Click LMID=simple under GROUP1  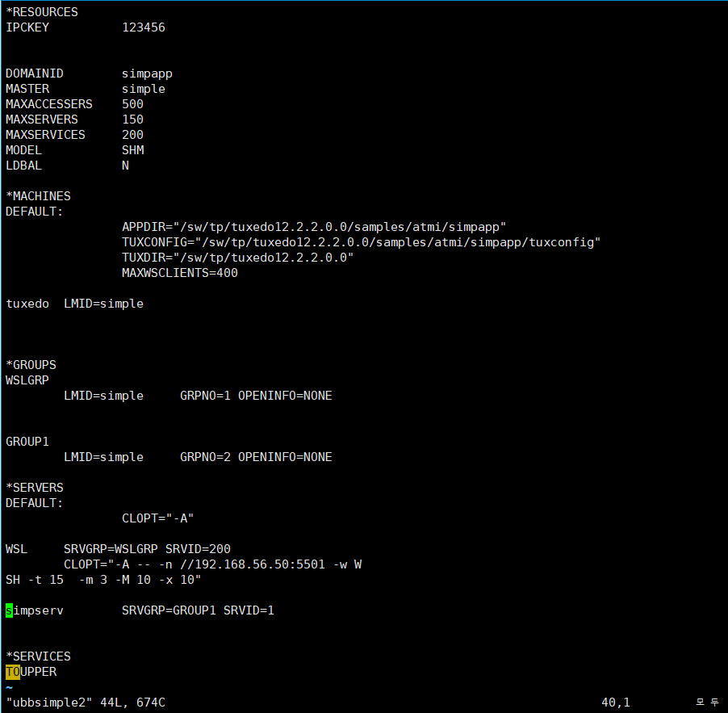[x=103, y=456]
